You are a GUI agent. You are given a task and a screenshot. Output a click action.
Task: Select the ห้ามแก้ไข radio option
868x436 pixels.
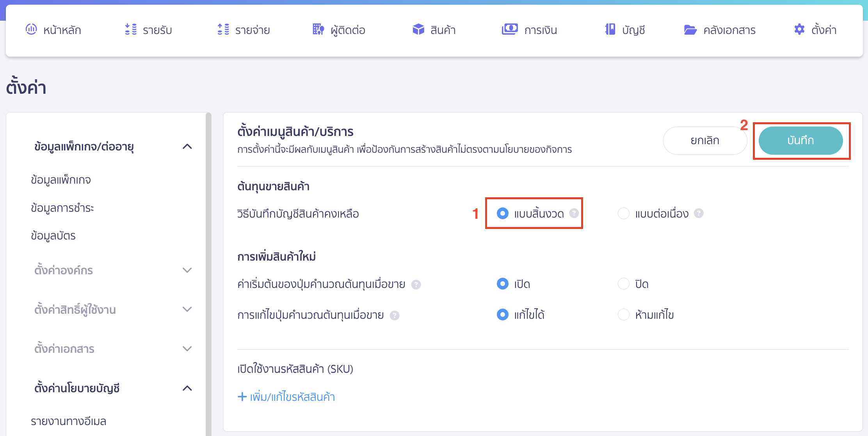coord(624,314)
